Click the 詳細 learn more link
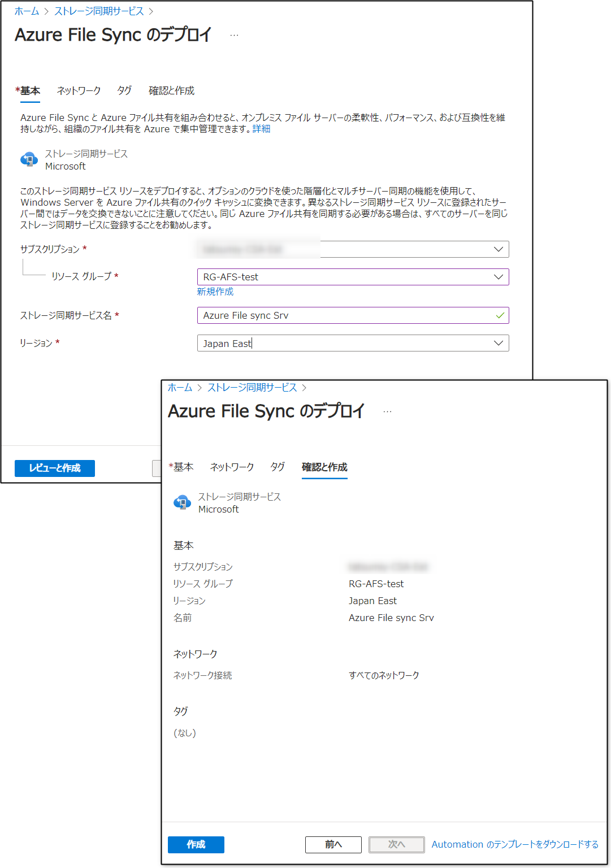The width and height of the screenshot is (611, 868). pos(261,129)
